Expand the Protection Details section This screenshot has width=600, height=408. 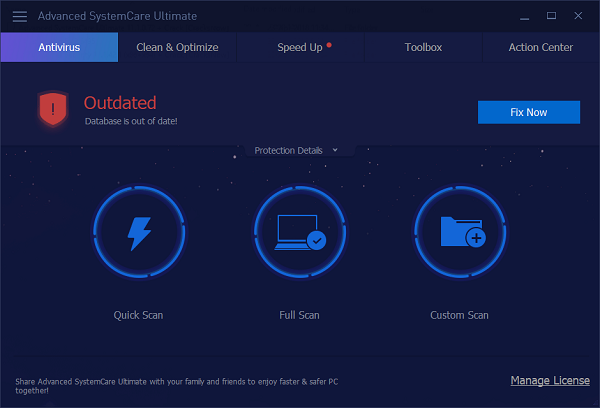coord(296,150)
